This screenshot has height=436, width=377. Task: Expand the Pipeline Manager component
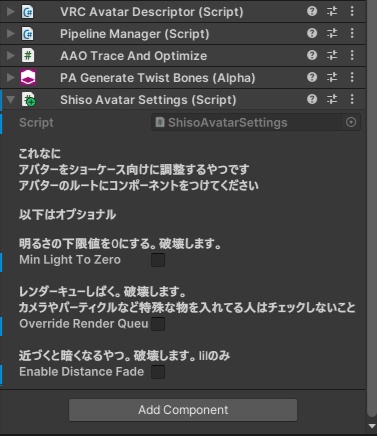point(11,34)
